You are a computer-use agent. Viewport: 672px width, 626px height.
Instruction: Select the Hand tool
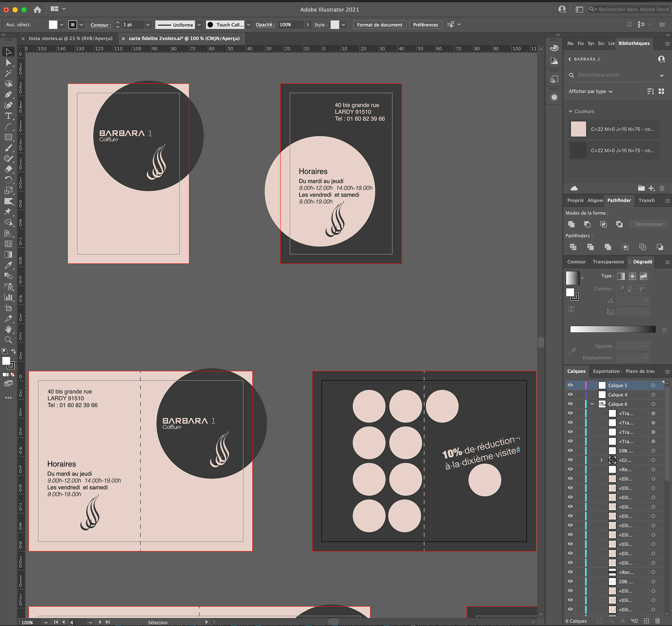coord(8,329)
